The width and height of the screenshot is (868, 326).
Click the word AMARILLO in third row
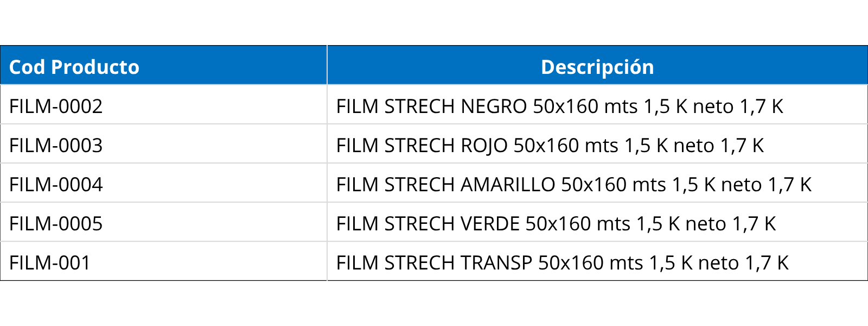click(x=508, y=185)
